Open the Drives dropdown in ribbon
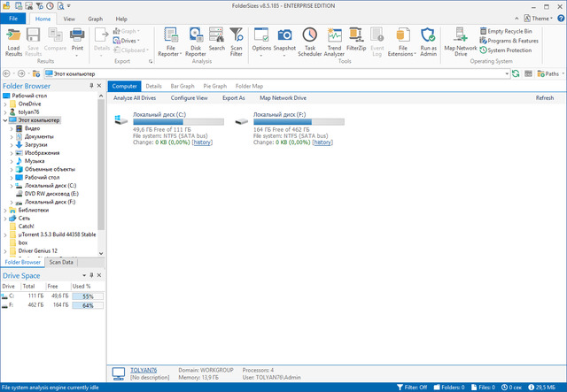 click(x=128, y=41)
